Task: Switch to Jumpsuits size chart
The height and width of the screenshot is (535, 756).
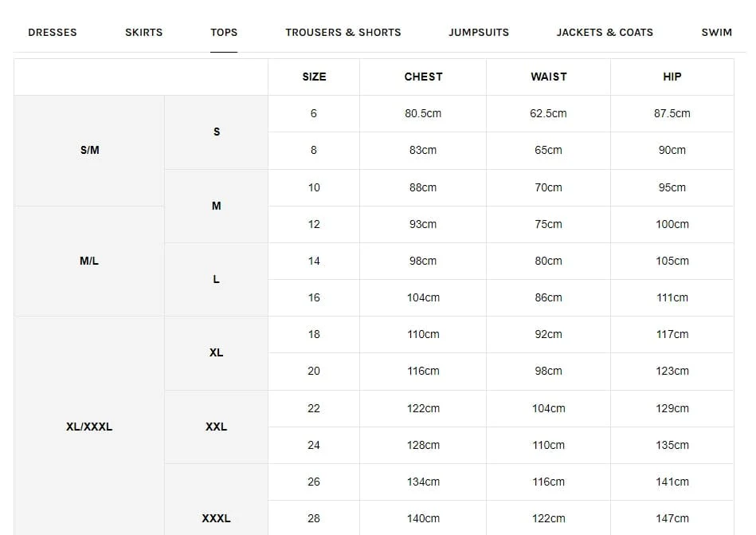Action: click(x=479, y=33)
